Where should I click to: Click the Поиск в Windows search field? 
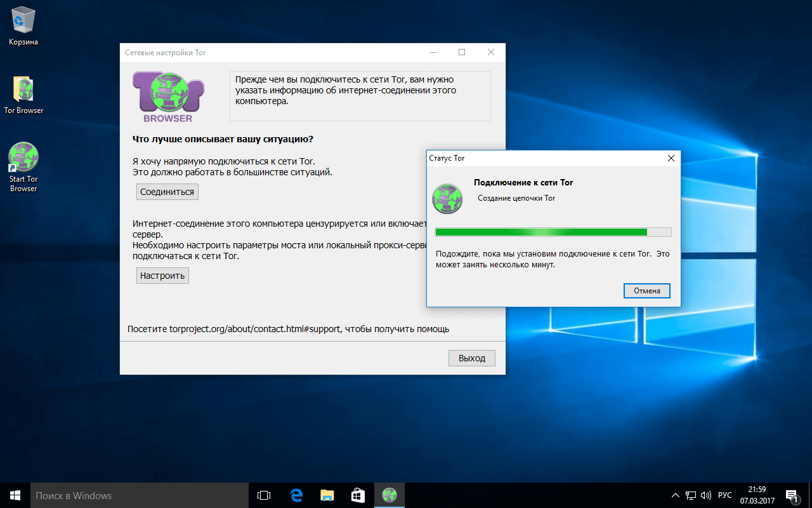point(139,495)
